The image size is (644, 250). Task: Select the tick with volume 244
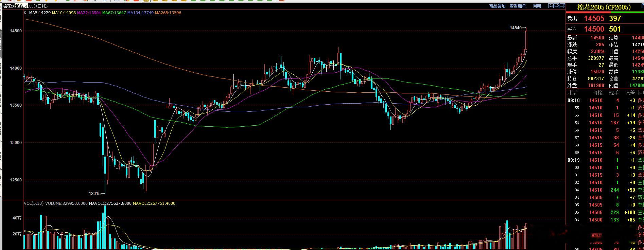[605, 190]
